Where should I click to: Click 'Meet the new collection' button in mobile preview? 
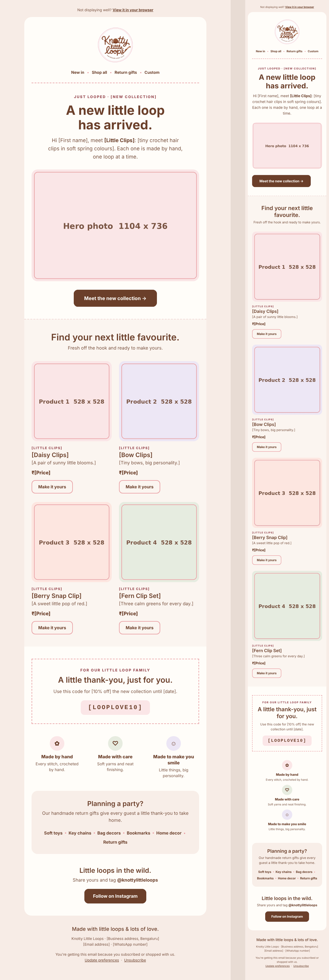click(281, 181)
